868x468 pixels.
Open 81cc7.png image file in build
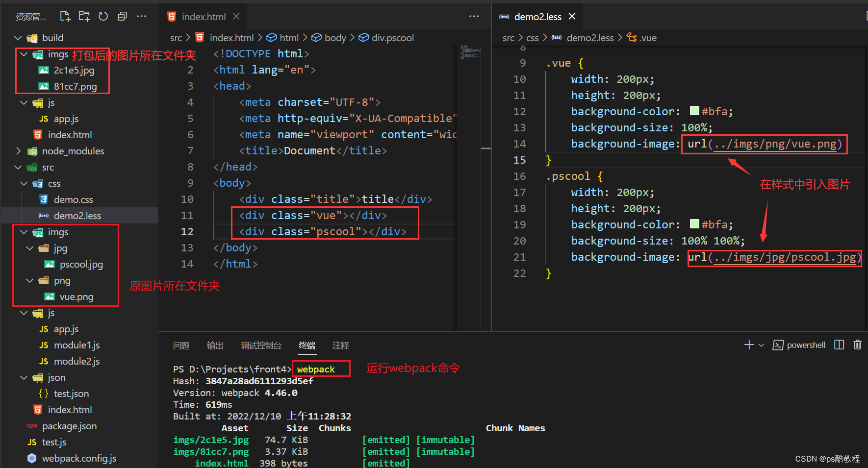[x=75, y=86]
